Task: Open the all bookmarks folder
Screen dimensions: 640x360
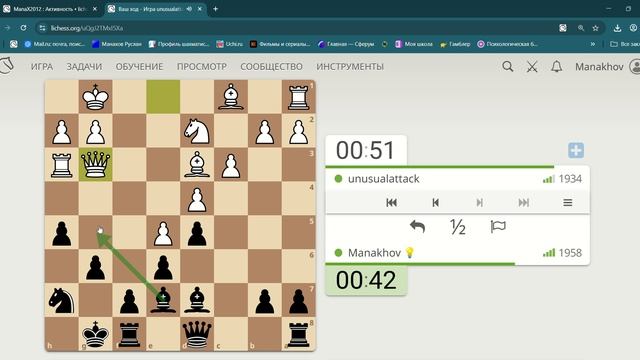Action: pyautogui.click(x=625, y=44)
